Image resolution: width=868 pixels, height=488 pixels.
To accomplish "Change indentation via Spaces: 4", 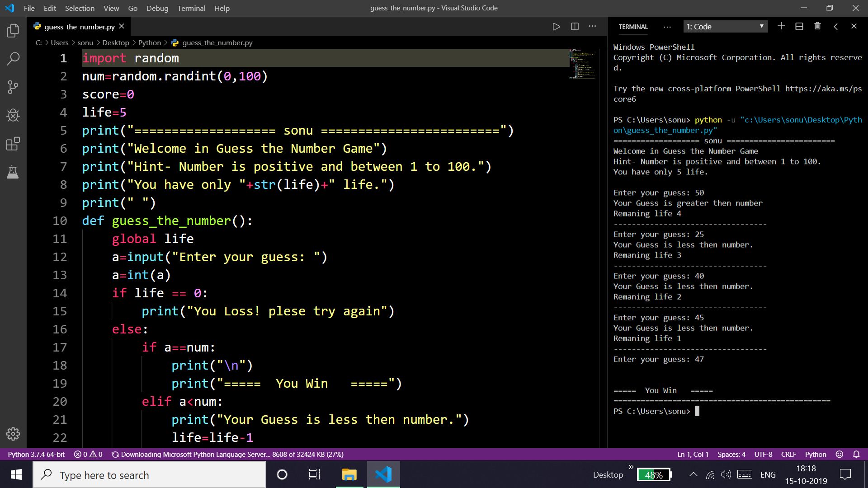I will (731, 454).
